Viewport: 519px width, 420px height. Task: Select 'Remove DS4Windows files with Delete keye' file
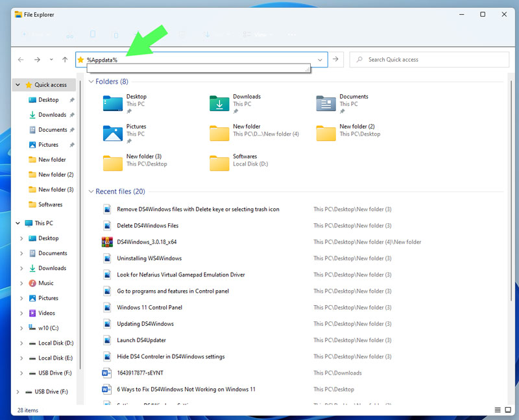click(x=198, y=209)
